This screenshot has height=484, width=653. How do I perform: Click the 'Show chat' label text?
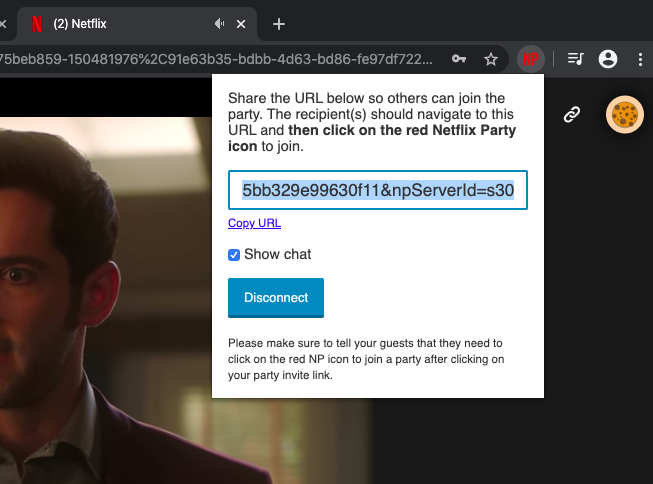pyautogui.click(x=277, y=254)
